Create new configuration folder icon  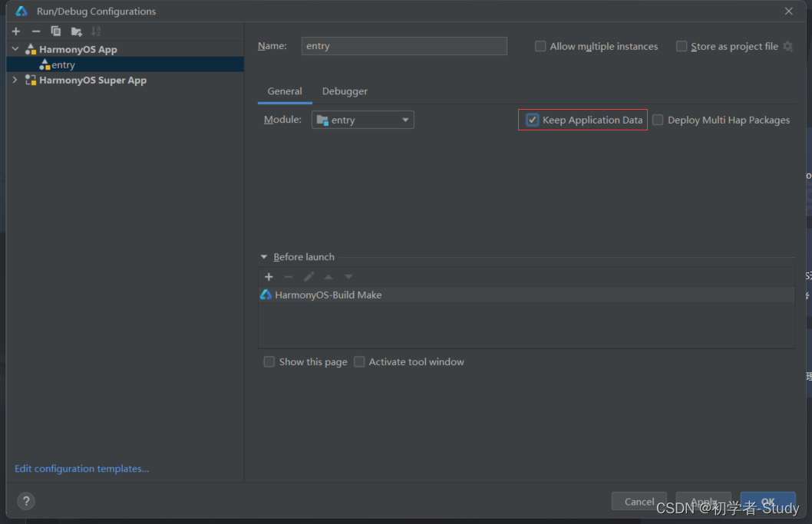[76, 31]
